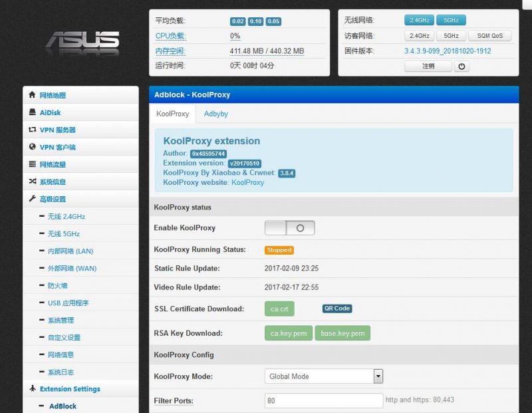Click the globe icon beside VPN 客户端
The image size is (532, 413).
[x=32, y=147]
